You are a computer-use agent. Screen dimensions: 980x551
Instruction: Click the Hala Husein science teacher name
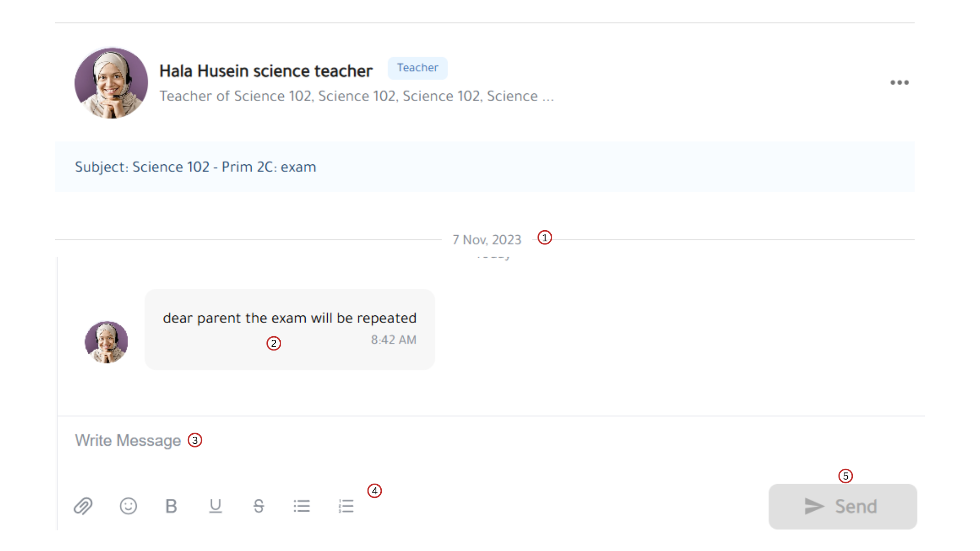pos(266,71)
